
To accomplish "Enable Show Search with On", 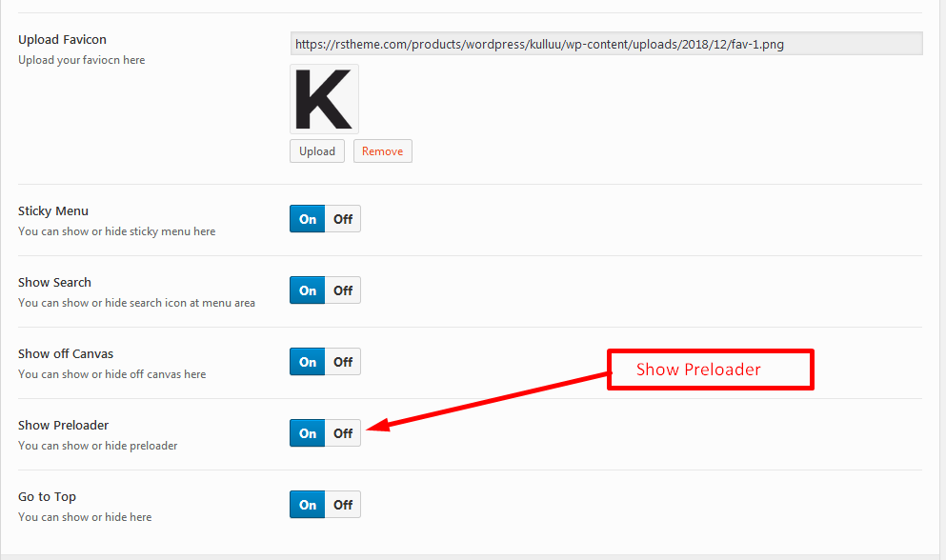I will point(308,290).
